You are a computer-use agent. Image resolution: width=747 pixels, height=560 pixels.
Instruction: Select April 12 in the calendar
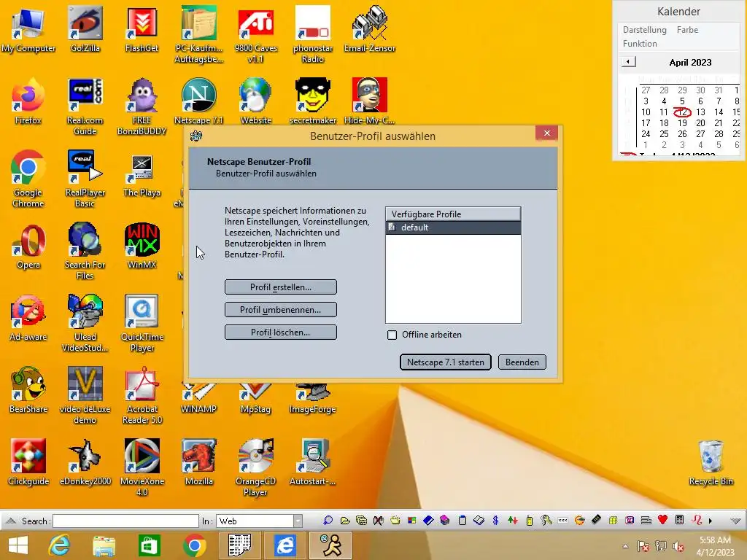682,112
